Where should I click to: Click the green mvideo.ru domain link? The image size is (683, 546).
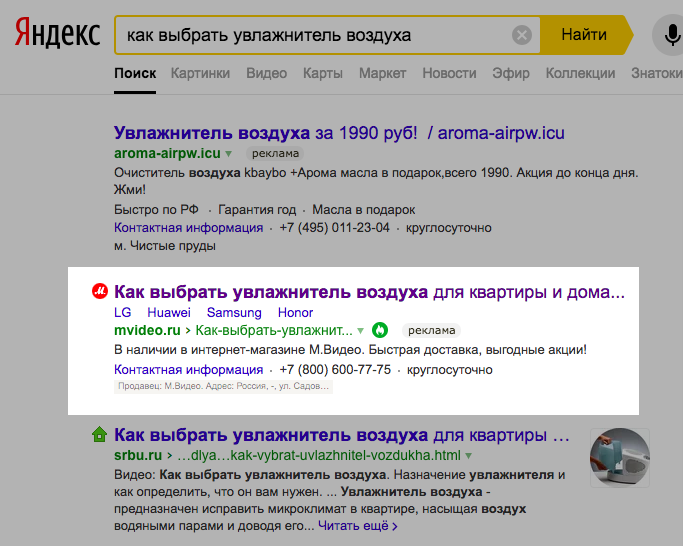(147, 330)
